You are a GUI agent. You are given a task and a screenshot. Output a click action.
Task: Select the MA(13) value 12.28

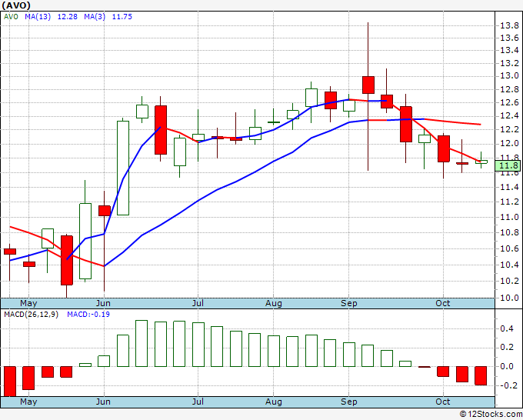(68, 17)
